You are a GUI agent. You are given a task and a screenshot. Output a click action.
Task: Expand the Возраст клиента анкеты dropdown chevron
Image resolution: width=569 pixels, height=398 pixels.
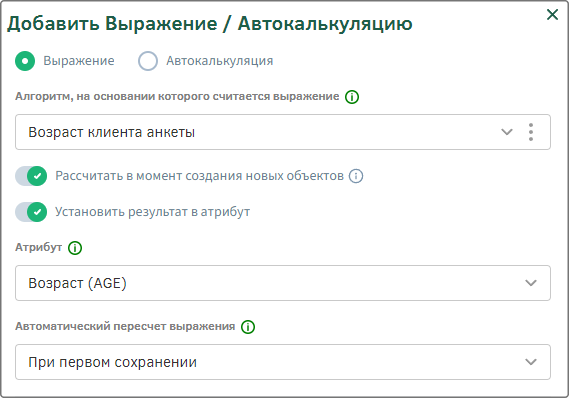(x=507, y=132)
